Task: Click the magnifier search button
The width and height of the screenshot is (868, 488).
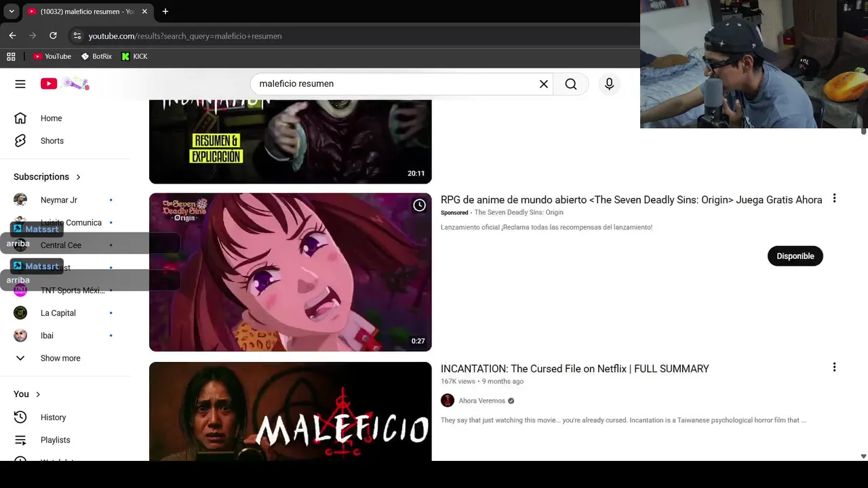Action: [x=571, y=84]
